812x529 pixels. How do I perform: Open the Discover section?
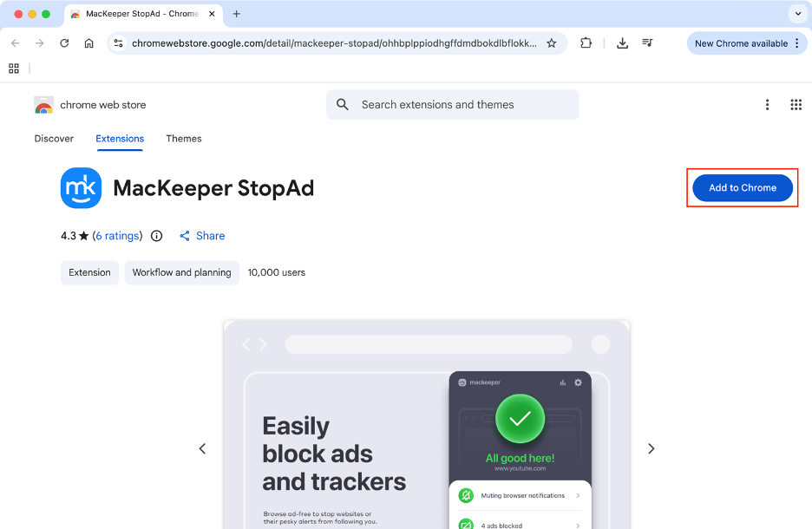click(x=54, y=139)
